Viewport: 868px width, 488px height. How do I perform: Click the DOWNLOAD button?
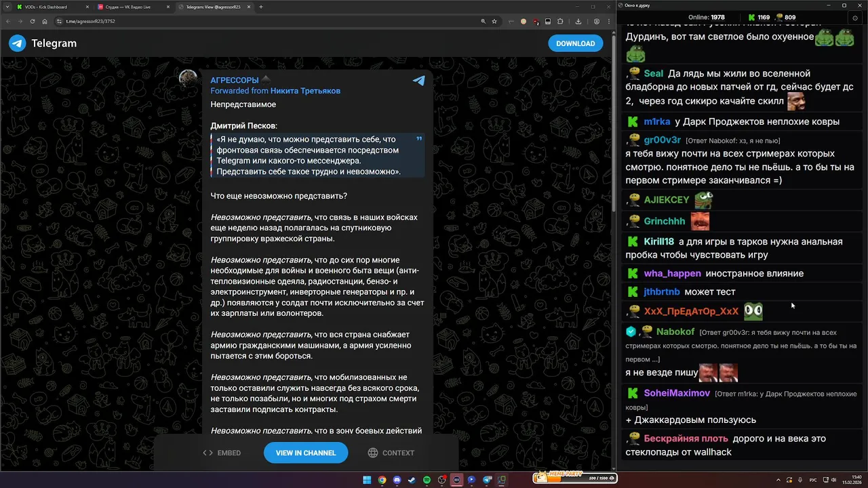click(x=575, y=43)
